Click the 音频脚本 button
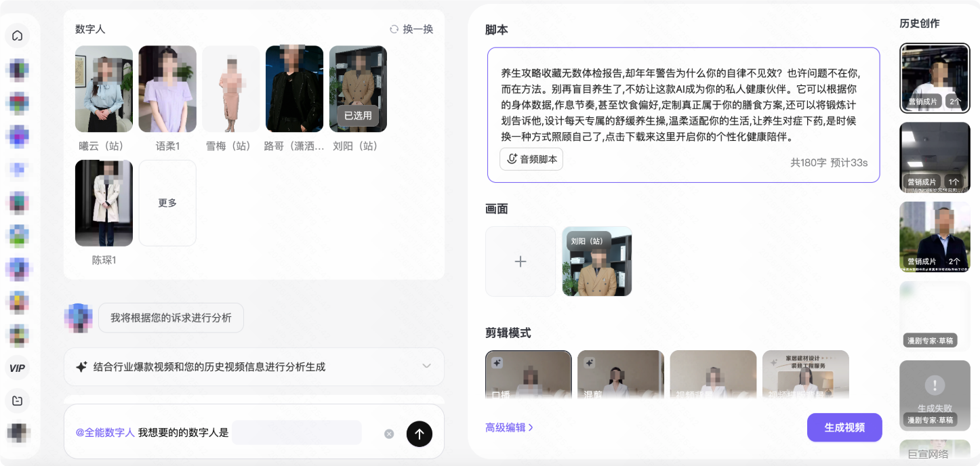980x466 pixels. click(531, 159)
